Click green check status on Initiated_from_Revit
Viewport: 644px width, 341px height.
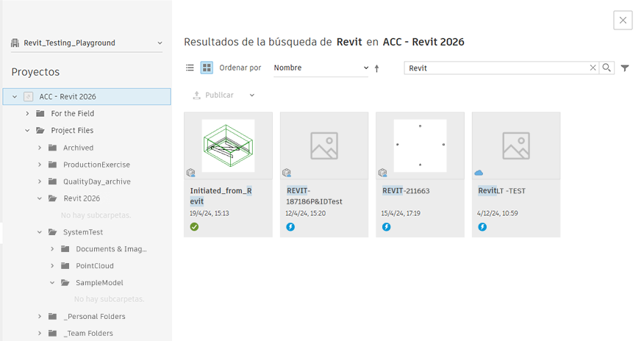194,227
